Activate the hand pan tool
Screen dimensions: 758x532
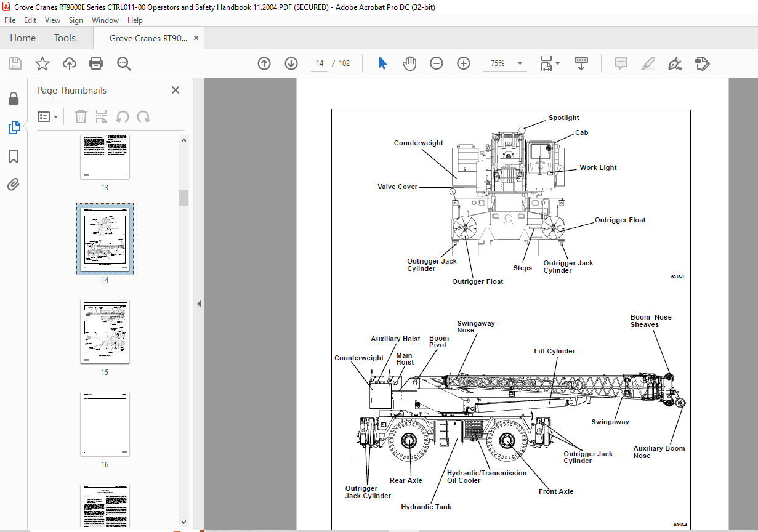pyautogui.click(x=409, y=63)
